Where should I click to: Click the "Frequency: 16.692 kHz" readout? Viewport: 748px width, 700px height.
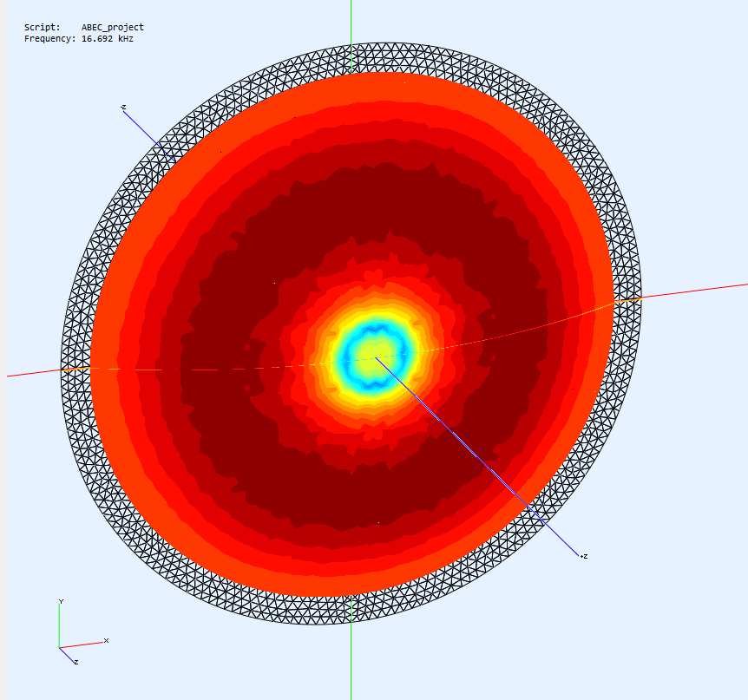pyautogui.click(x=79, y=39)
